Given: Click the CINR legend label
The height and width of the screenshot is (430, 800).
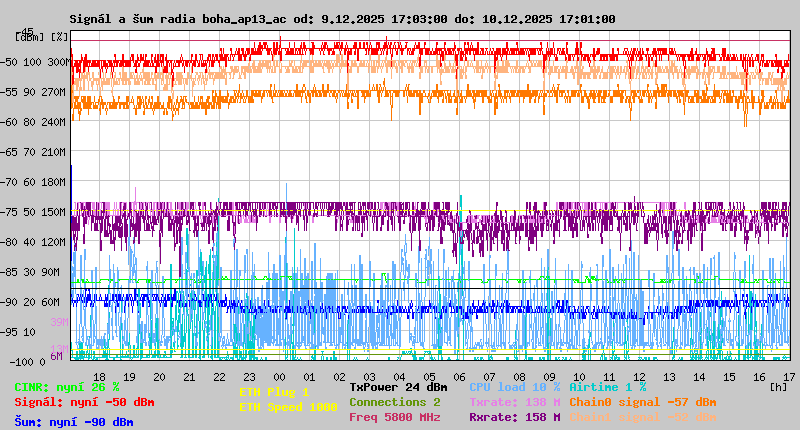Looking at the screenshot, I should [x=66, y=387].
